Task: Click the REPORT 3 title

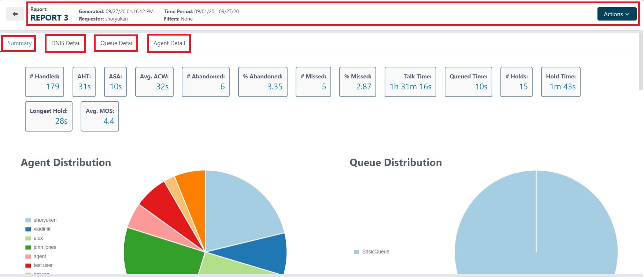Action: click(x=49, y=18)
